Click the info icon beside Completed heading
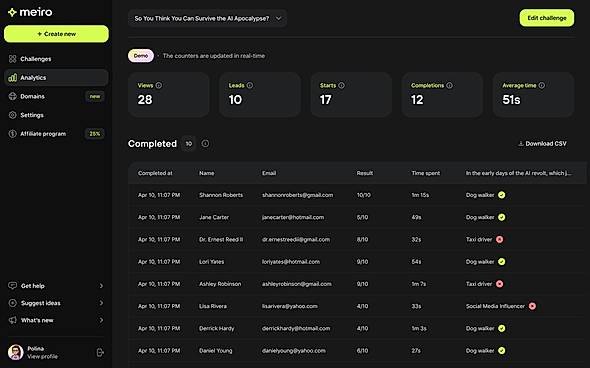590x368 pixels. pyautogui.click(x=205, y=143)
